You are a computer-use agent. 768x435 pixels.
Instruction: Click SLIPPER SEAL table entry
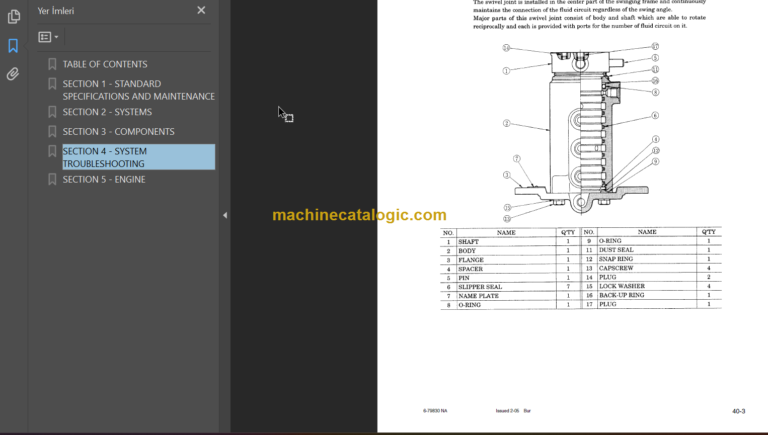click(x=480, y=287)
